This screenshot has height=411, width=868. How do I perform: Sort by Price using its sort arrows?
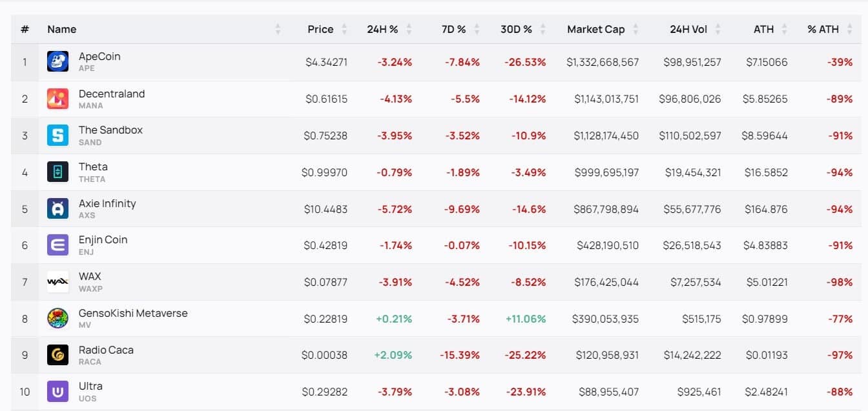(344, 29)
